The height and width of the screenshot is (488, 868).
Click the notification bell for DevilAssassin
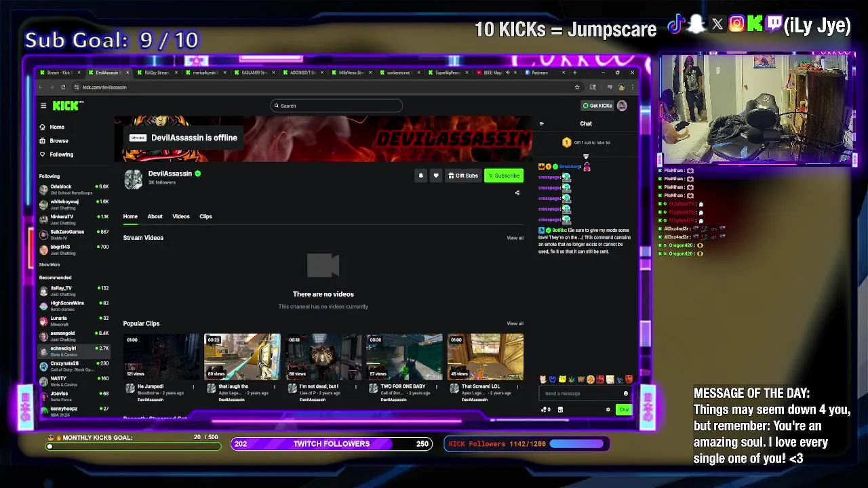coord(420,176)
